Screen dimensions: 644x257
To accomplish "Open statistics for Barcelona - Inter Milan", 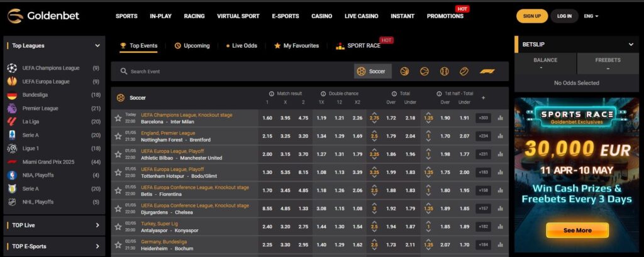I will (500, 118).
